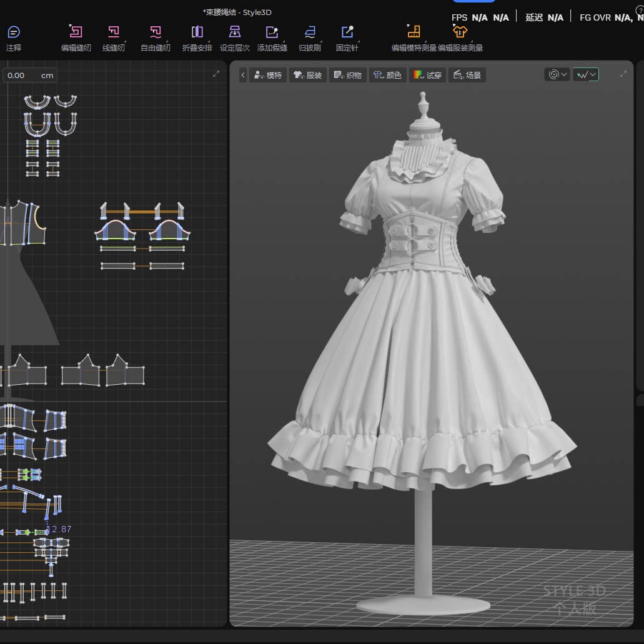The image size is (644, 644).
Task: Open the 折叠安排 fold arrangement tool
Action: 197,37
